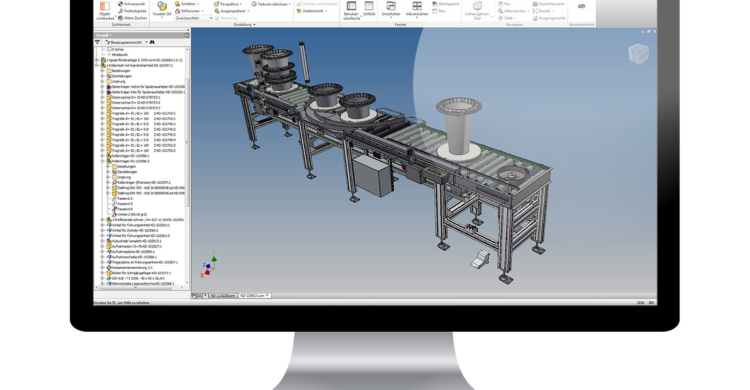Click the Vollbild icon
This screenshot has width=750, height=390.
point(369,9)
